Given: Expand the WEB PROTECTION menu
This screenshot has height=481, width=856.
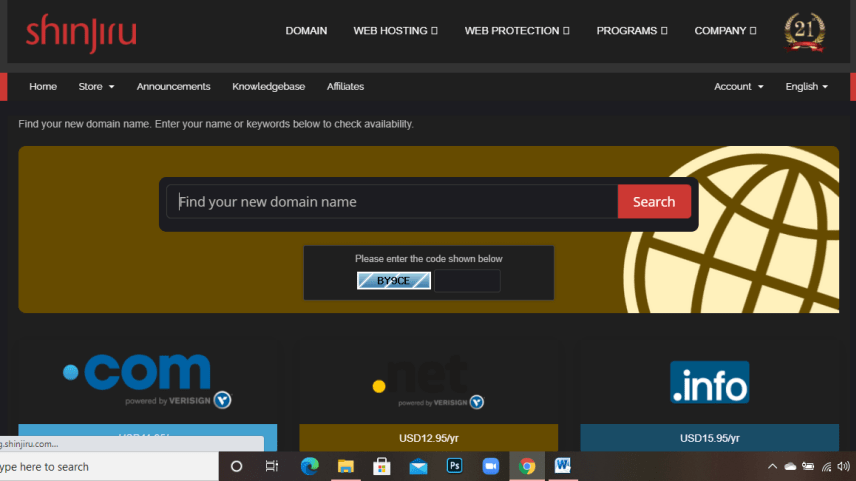Looking at the screenshot, I should tap(517, 31).
